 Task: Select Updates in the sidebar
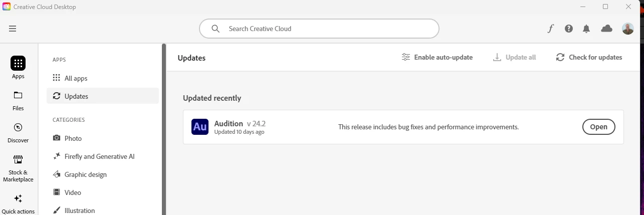coord(103,96)
